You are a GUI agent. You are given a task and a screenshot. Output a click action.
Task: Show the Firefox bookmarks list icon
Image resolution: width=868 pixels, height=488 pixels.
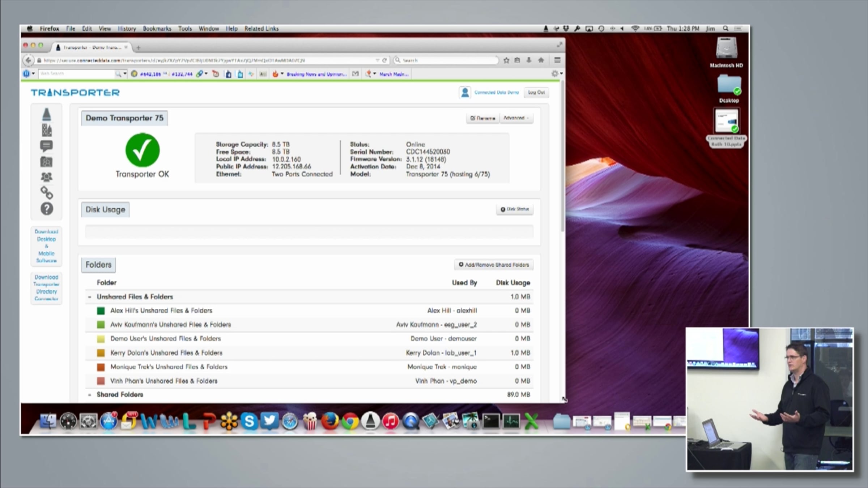tap(517, 60)
